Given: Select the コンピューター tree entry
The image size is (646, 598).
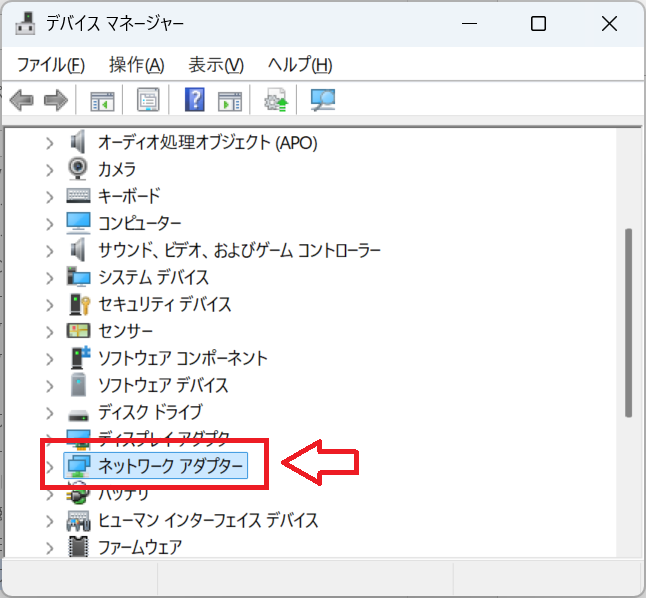Looking at the screenshot, I should click(140, 224).
